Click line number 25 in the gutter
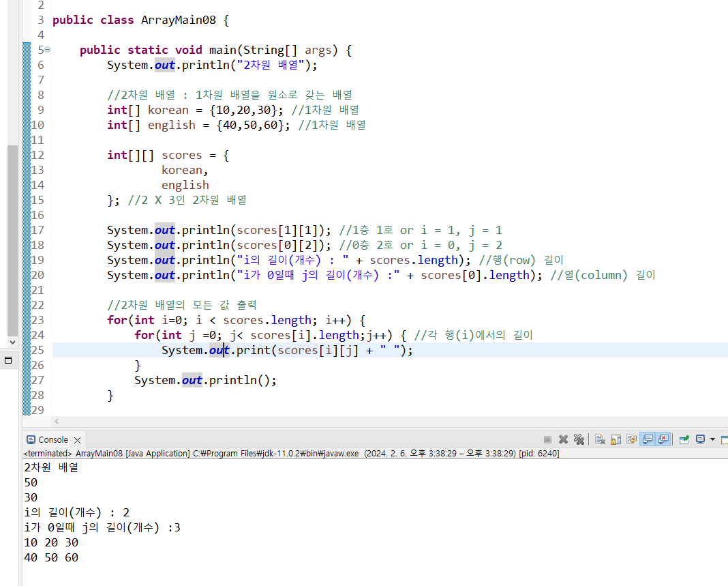This screenshot has width=728, height=586. click(x=37, y=350)
